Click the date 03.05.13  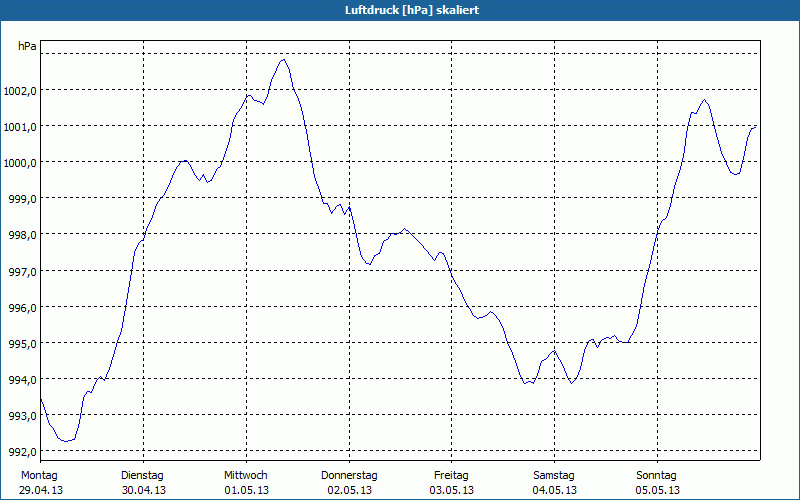(x=452, y=490)
